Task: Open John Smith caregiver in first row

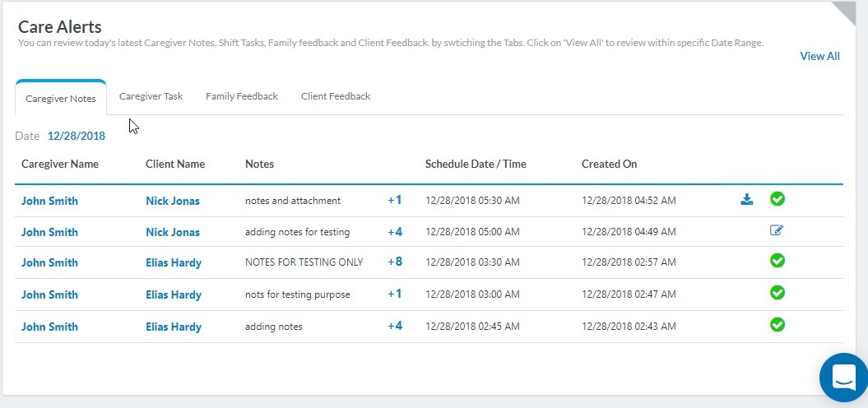Action: pos(49,201)
